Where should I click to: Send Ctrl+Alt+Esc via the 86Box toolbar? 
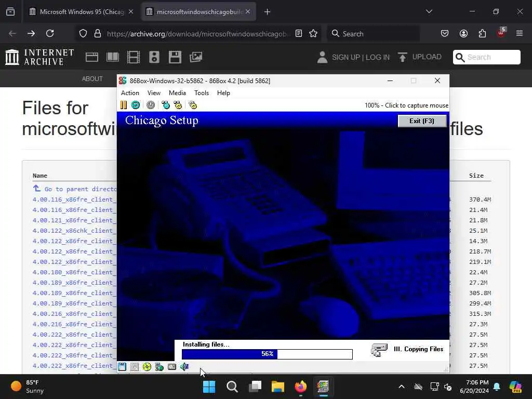(178, 105)
